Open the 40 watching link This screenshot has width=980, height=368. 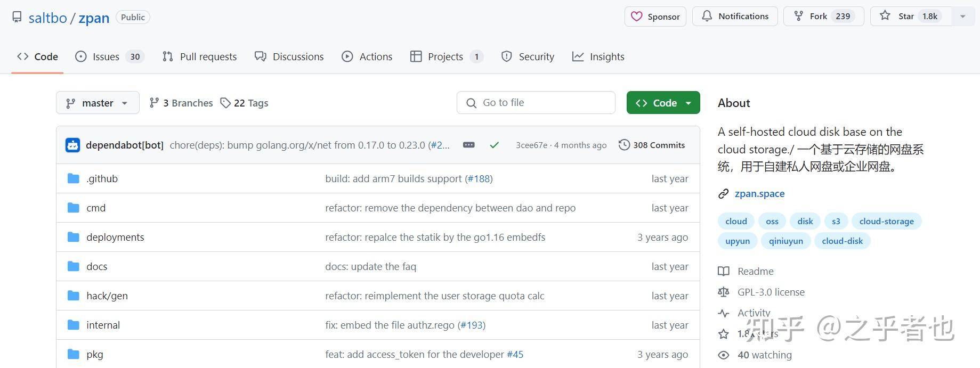click(x=765, y=355)
